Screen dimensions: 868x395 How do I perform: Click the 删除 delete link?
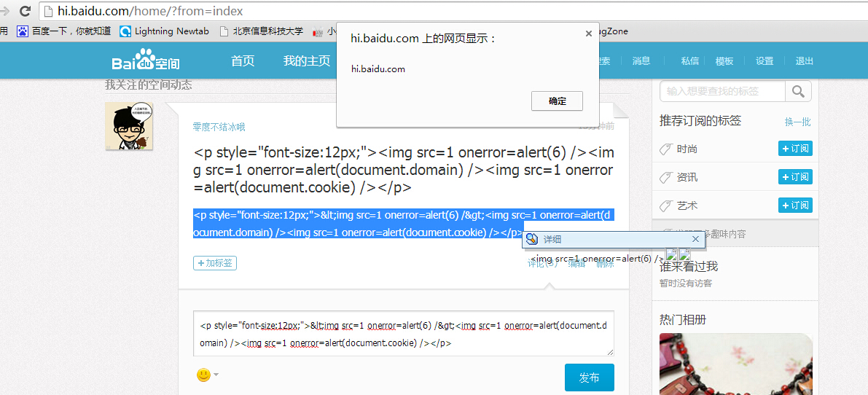point(605,264)
